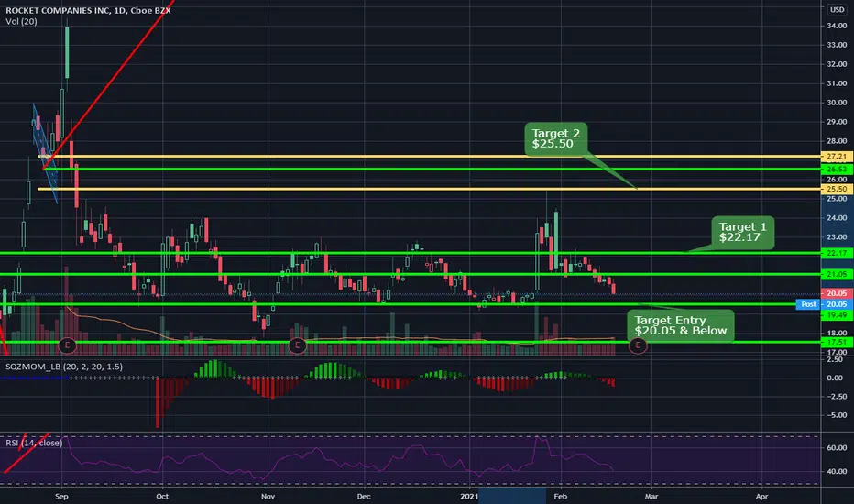Click the Vol (20) indicator label
The height and width of the screenshot is (504, 854).
(21, 21)
